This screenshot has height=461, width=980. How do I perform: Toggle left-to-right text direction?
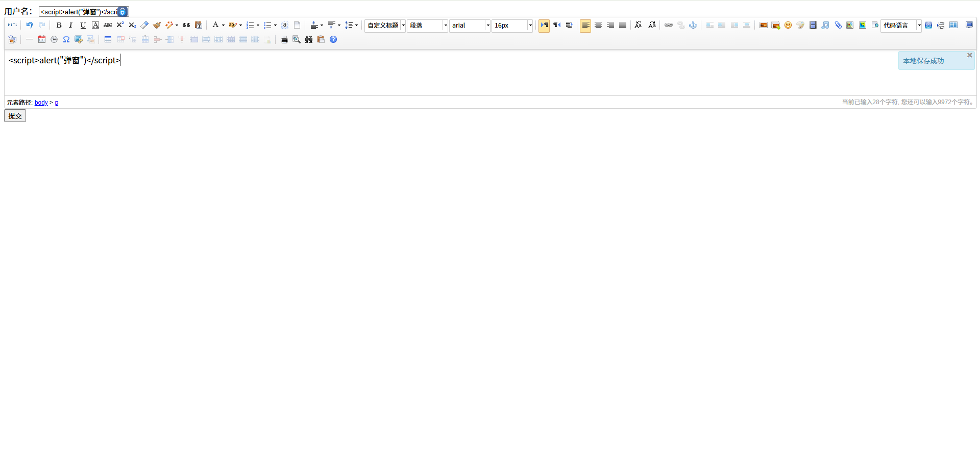[545, 25]
